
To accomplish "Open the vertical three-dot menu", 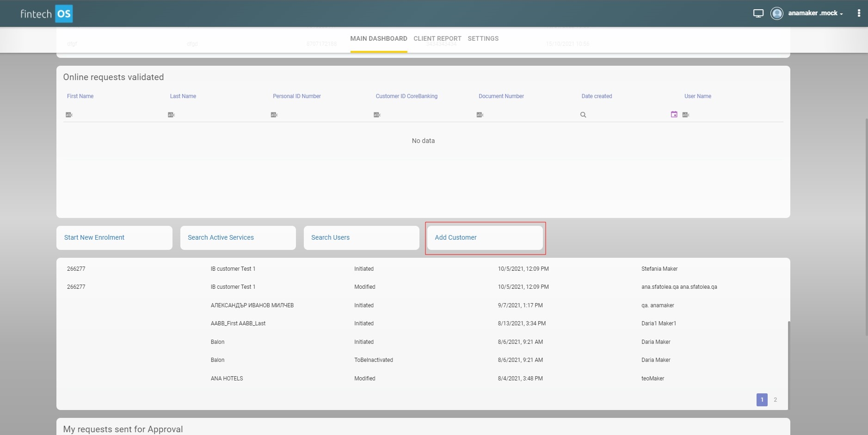I will pyautogui.click(x=859, y=13).
